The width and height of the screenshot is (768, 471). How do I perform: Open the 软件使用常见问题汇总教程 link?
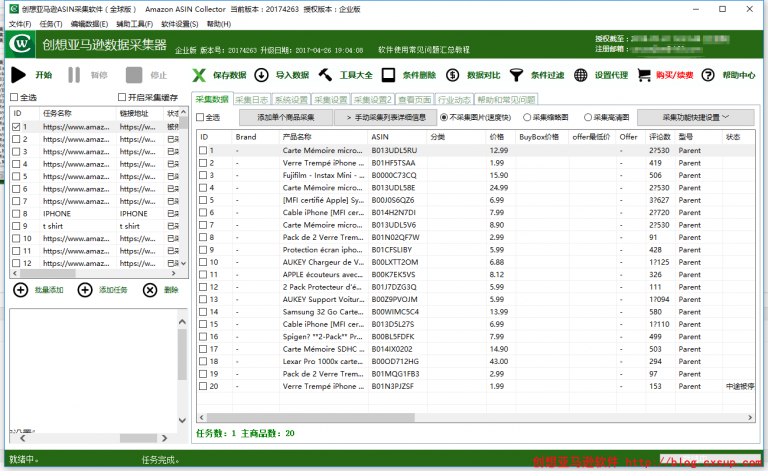[424, 49]
